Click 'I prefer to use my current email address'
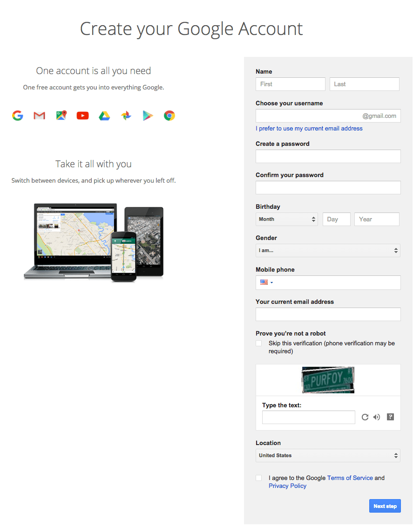The width and height of the screenshot is (420, 528). coord(309,128)
